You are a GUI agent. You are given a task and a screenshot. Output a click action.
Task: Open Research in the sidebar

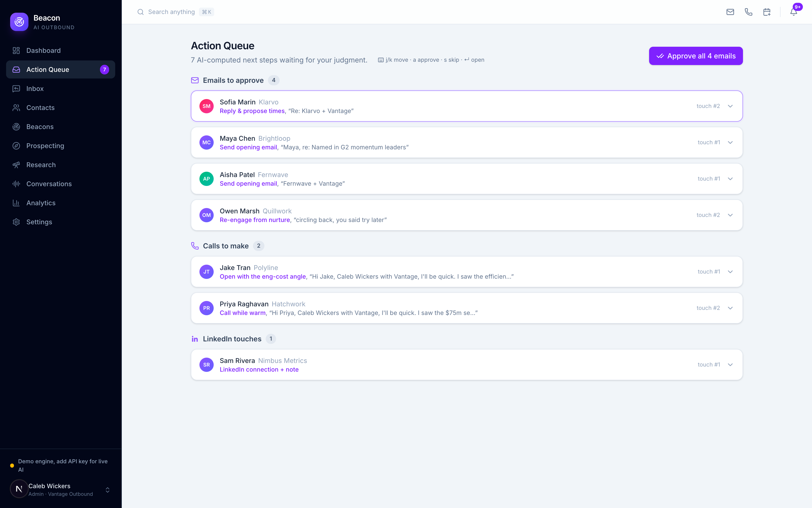pyautogui.click(x=61, y=165)
